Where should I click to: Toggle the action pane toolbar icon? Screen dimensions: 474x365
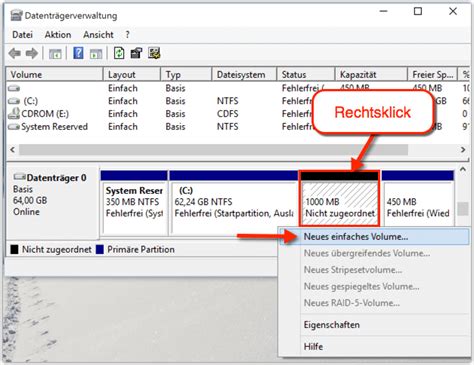(x=96, y=54)
